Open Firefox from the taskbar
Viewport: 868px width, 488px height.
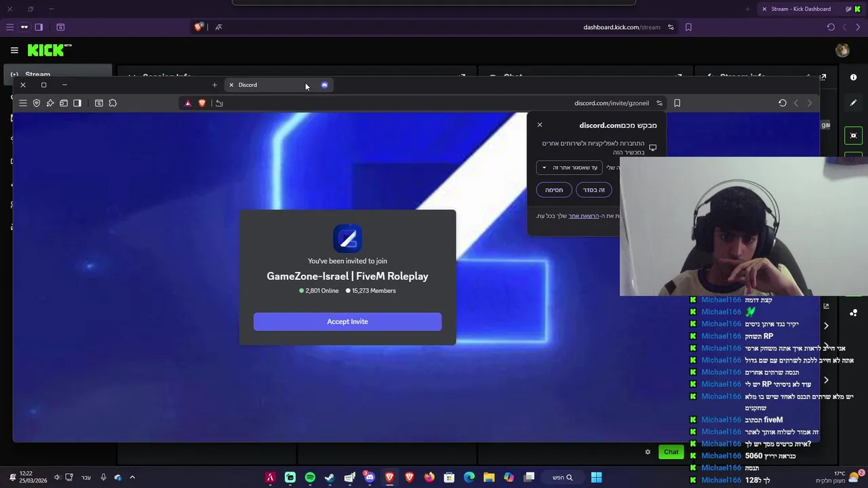429,477
